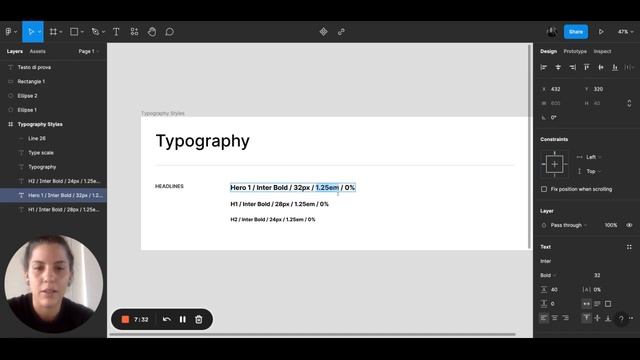Align text to top vertically
640x360 pixels.
point(587,318)
